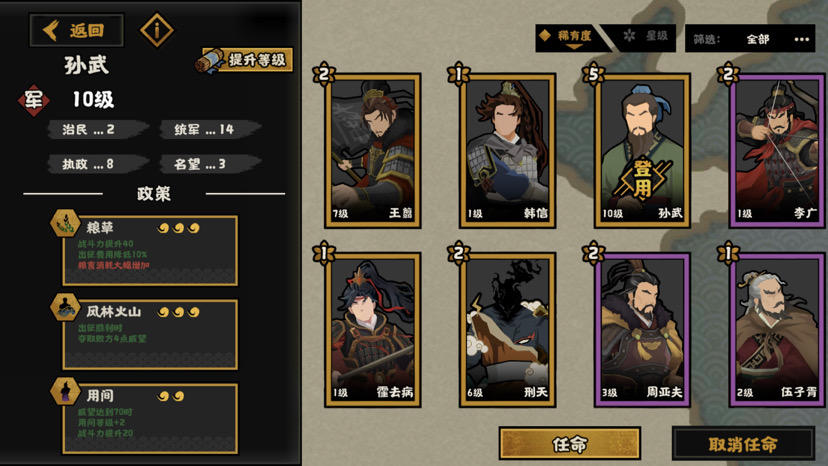This screenshot has height=466, width=828.
Task: Sort heroes by 稀有度 tab
Action: (x=568, y=37)
